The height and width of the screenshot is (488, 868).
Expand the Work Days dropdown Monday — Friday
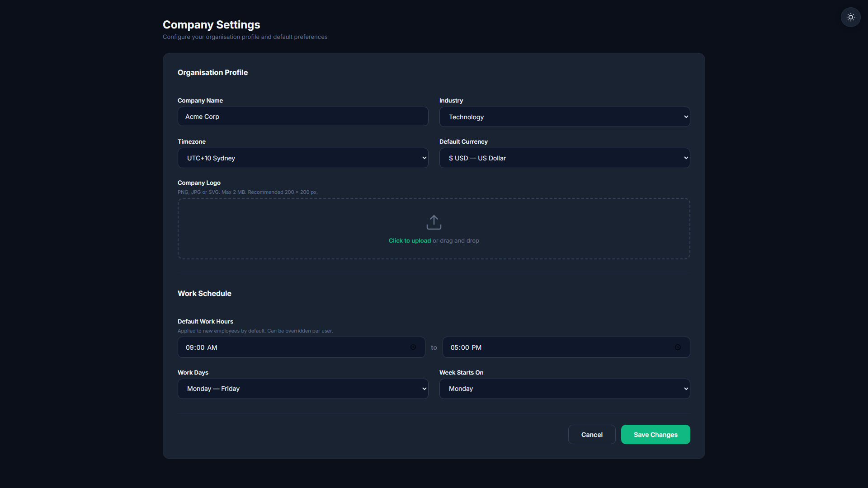pyautogui.click(x=303, y=389)
